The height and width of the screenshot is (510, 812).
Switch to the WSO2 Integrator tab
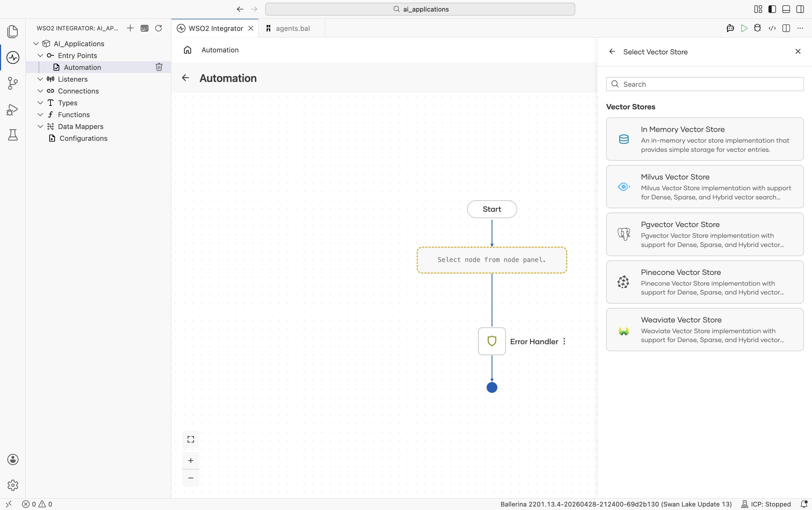click(215, 28)
